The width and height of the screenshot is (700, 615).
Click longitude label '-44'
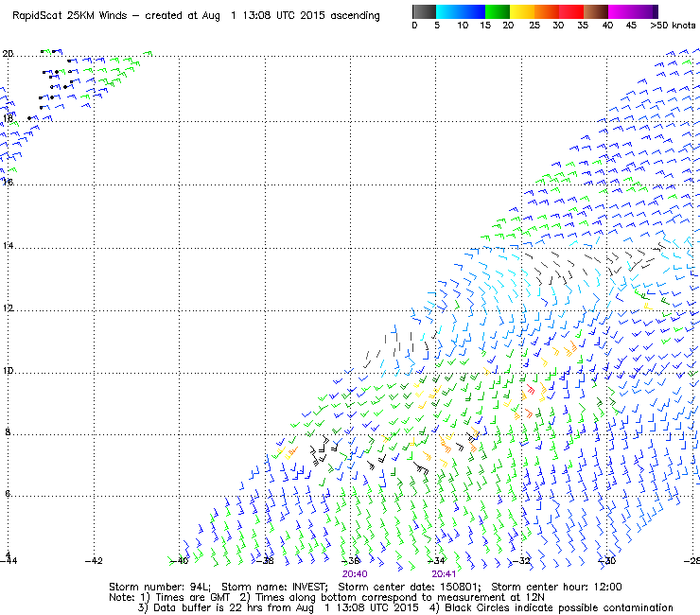[x=9, y=560]
